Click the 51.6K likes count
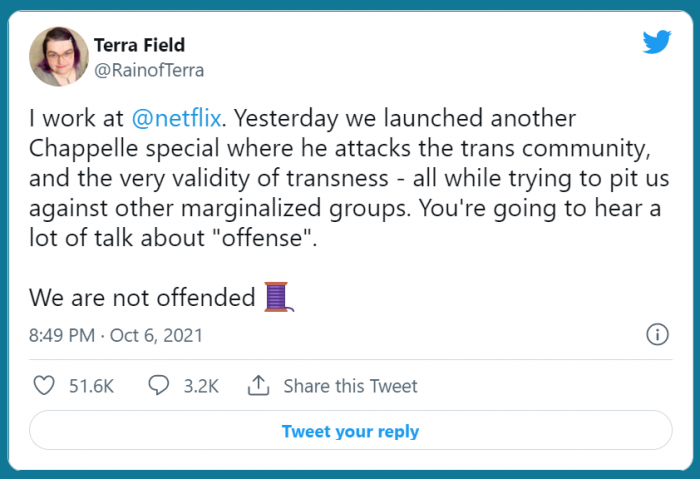The image size is (700, 479). coord(89,386)
